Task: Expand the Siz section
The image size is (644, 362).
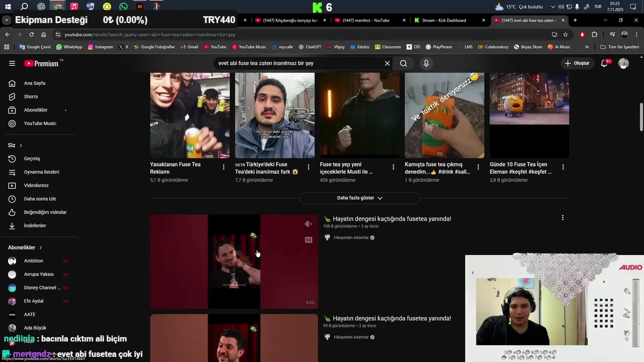Action: [x=15, y=145]
